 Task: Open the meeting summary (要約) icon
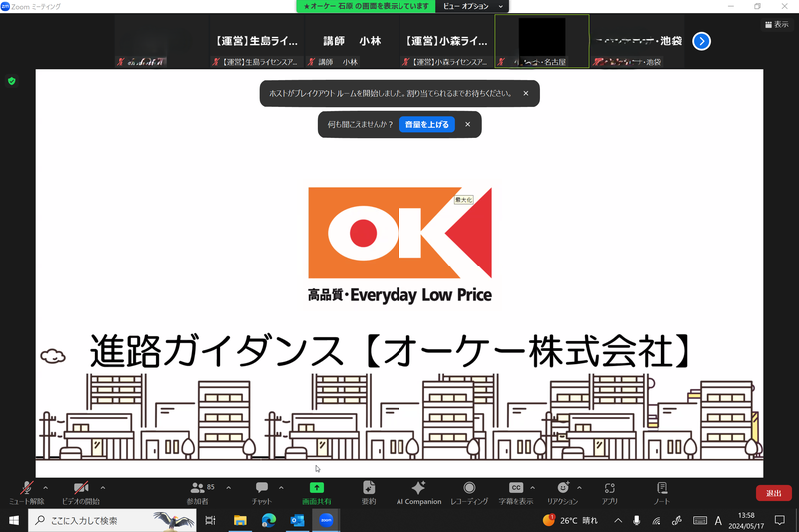coord(369,492)
